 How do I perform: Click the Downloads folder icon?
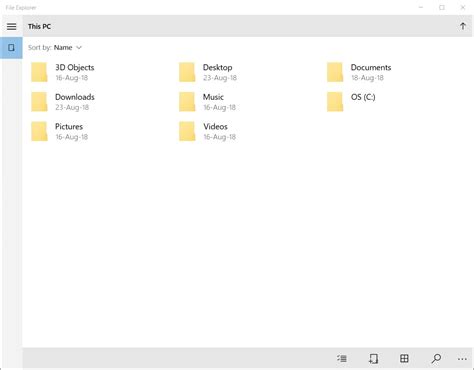(x=39, y=102)
